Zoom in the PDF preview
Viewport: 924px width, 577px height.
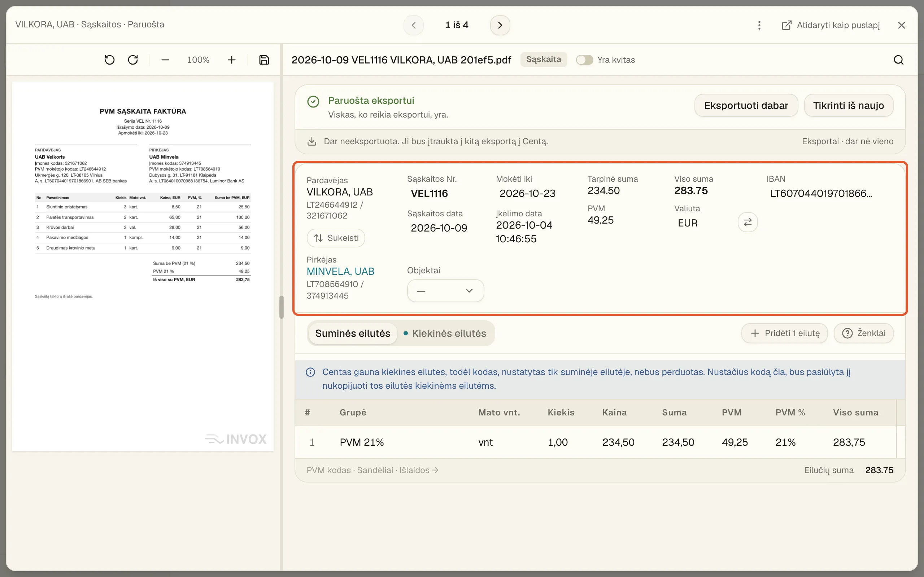click(x=231, y=60)
